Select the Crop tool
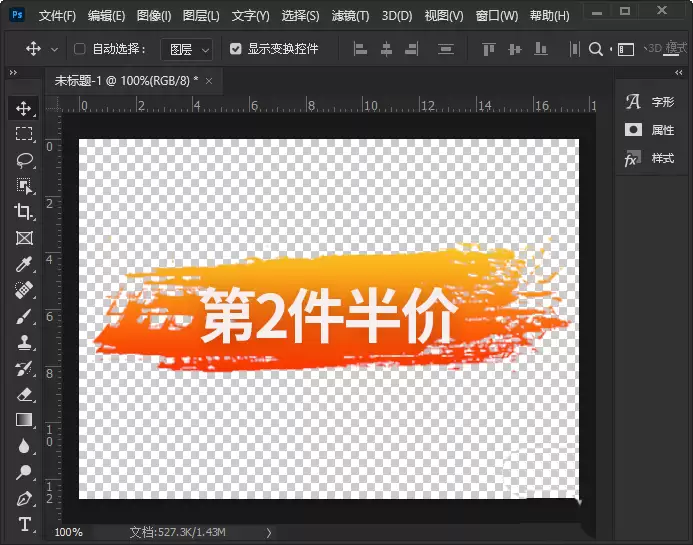This screenshot has height=545, width=693. (x=23, y=212)
